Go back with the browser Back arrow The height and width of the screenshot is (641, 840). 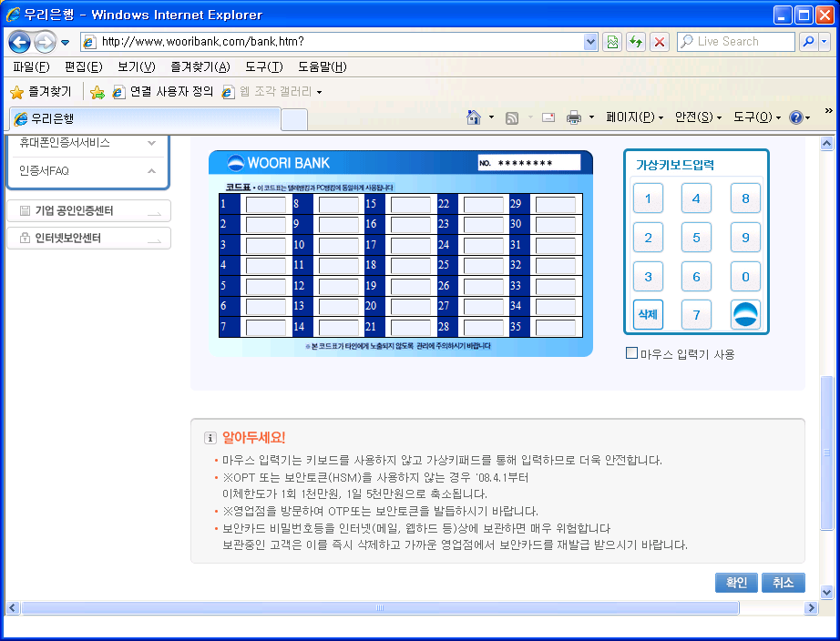point(20,42)
